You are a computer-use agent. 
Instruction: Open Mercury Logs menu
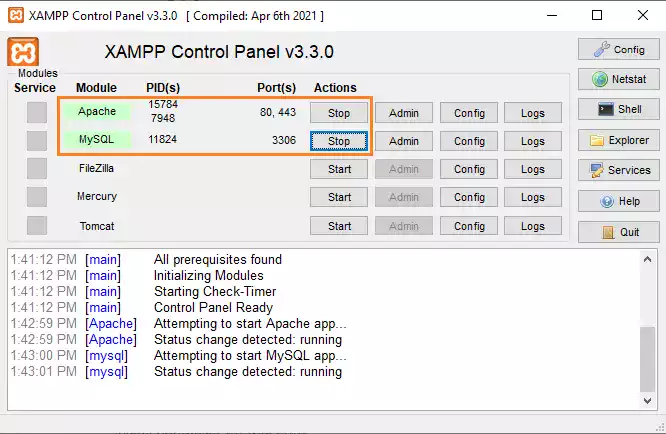533,197
